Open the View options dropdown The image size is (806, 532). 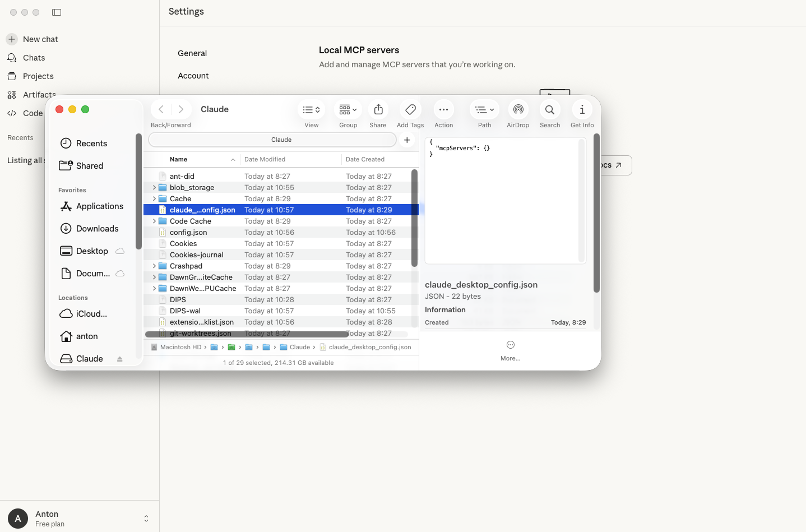coord(311,110)
